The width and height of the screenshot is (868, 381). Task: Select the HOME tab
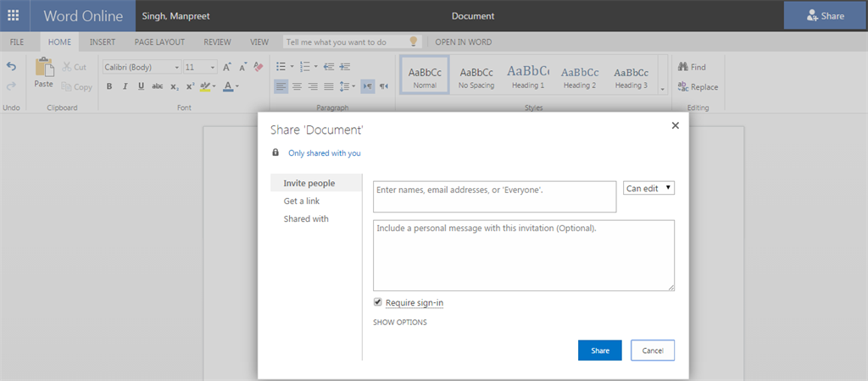click(x=60, y=42)
